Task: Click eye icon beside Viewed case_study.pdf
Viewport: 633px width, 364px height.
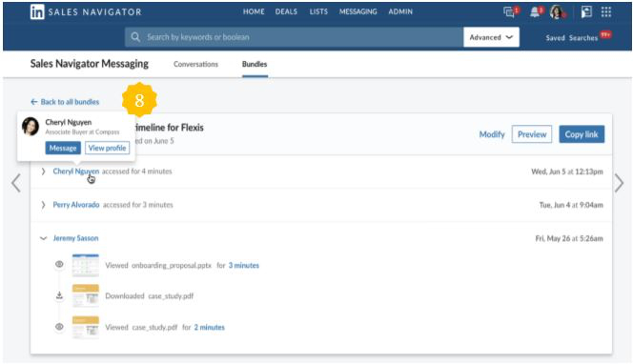Action: pyautogui.click(x=59, y=327)
